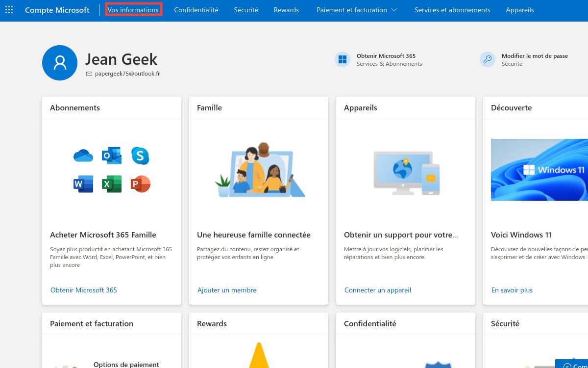Viewport: 588px width, 368px height.
Task: Click the Jean Geek name heading
Action: point(121,59)
